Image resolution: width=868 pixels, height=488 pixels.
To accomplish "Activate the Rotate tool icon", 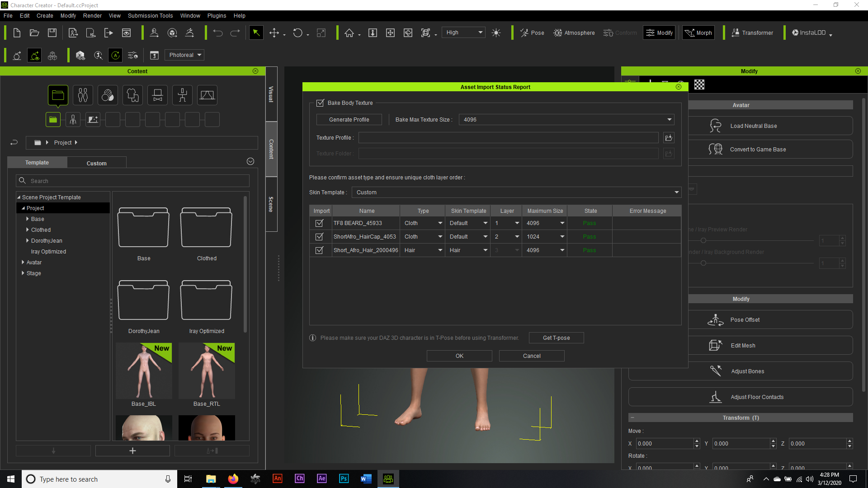I will coord(297,33).
